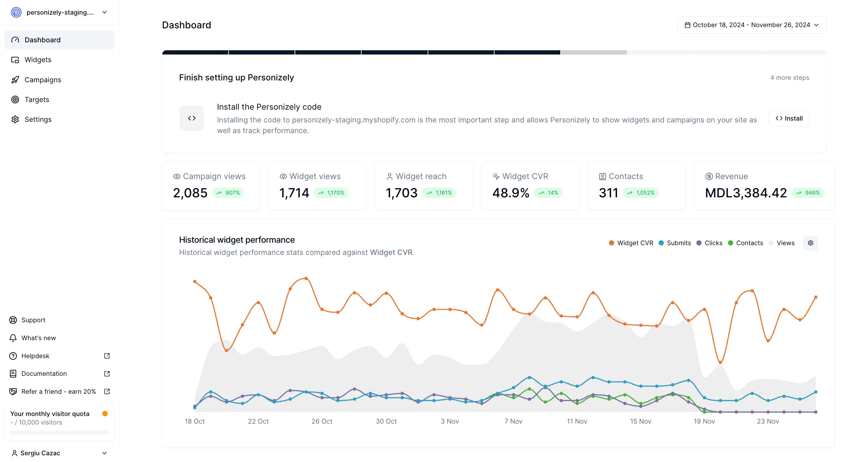The image size is (868, 462).
Task: Click the Campaign views eye icon
Action: tap(177, 176)
